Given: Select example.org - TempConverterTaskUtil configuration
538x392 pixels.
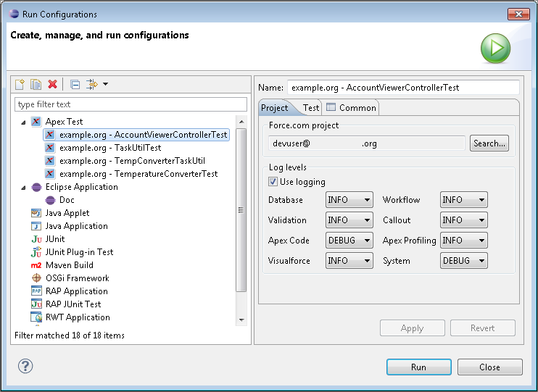Looking at the screenshot, I should (132, 161).
